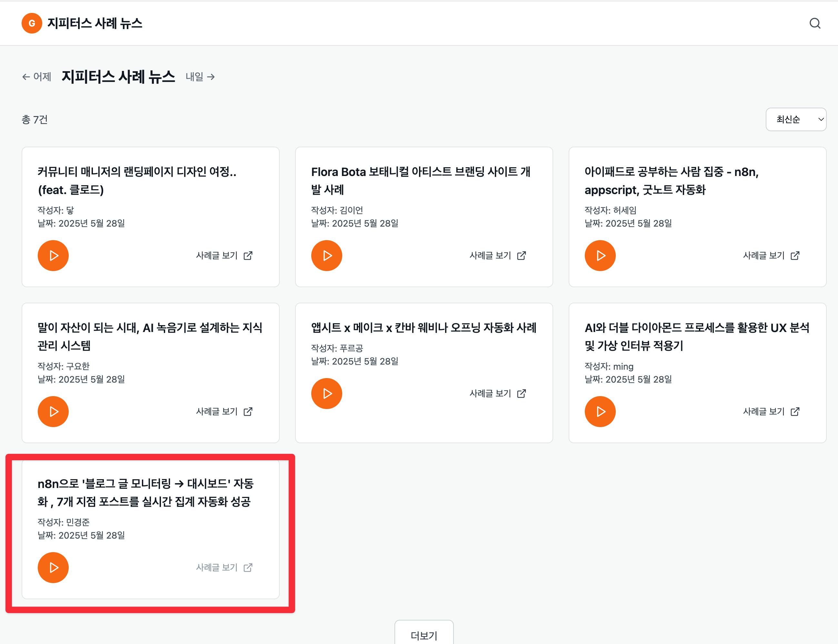Open the 최신순 sort dropdown
The image size is (838, 644).
point(796,120)
